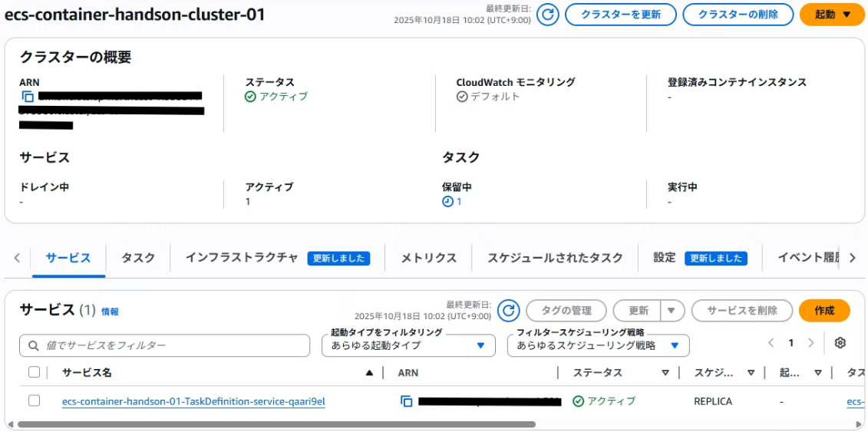Open the 情報 link beside サービス heading
The image size is (868, 432).
coord(110,312)
